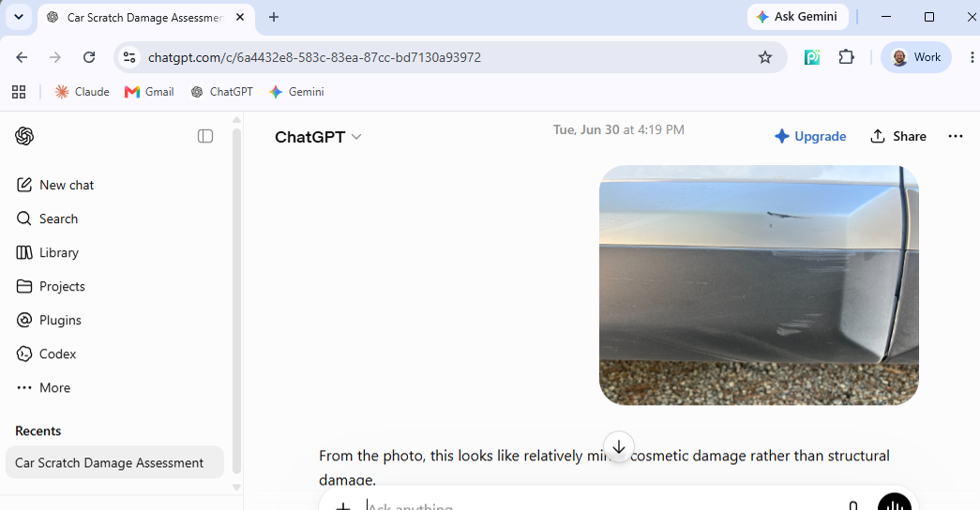Go forward in browser history
Viewport: 980px width, 510px height.
[x=55, y=57]
